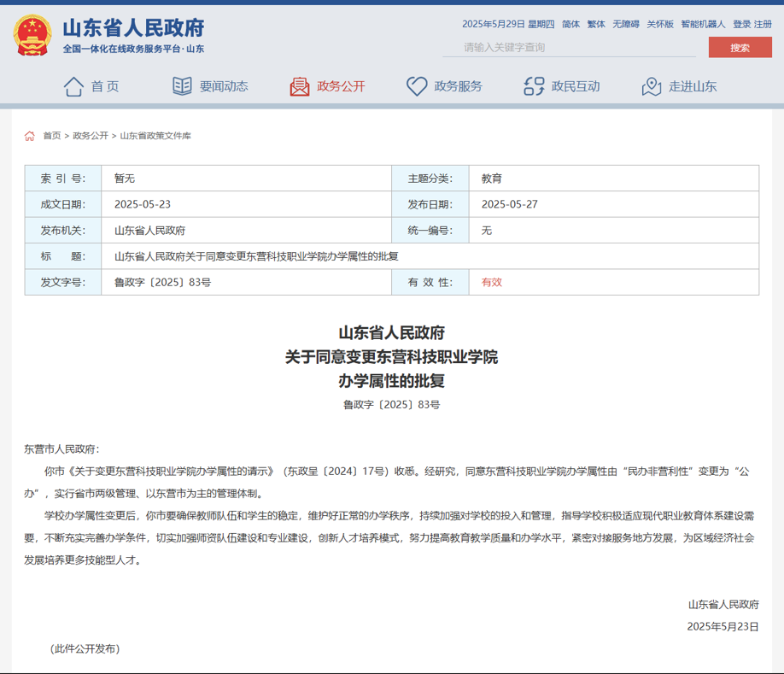Click the home house icon in navigation
784x674 pixels.
73,86
